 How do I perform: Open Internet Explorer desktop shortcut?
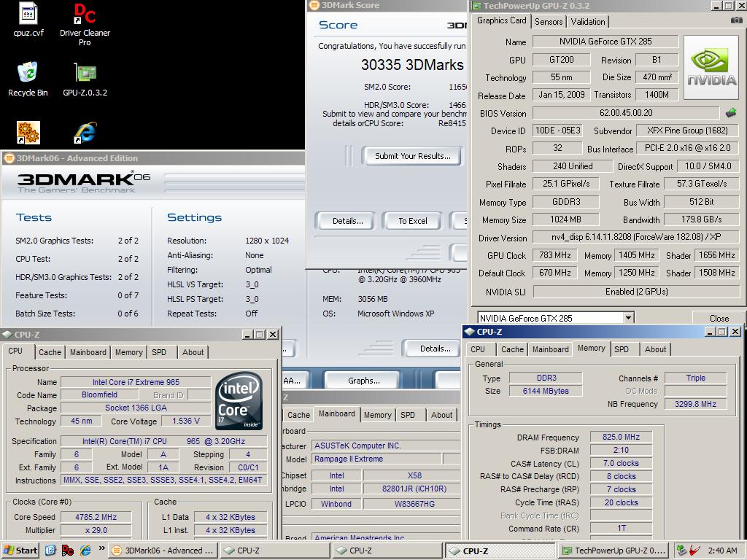pyautogui.click(x=85, y=133)
